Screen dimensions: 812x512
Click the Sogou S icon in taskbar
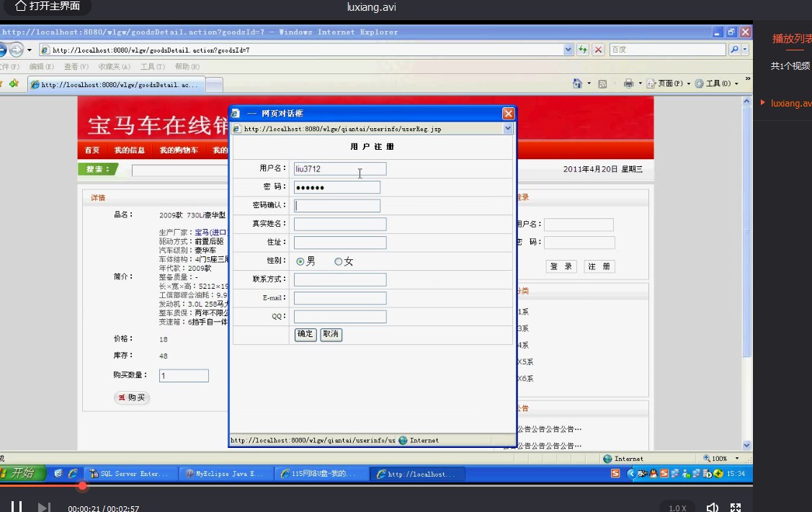pos(615,473)
